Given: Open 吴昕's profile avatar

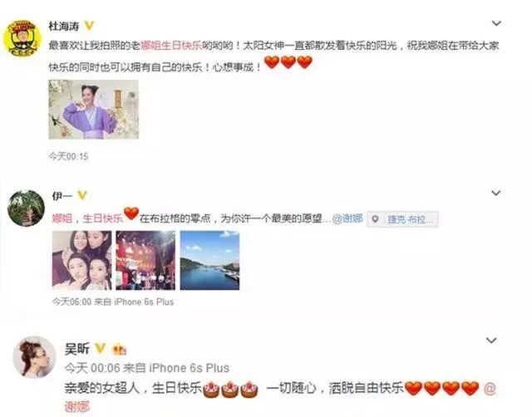Looking at the screenshot, I should [34, 357].
